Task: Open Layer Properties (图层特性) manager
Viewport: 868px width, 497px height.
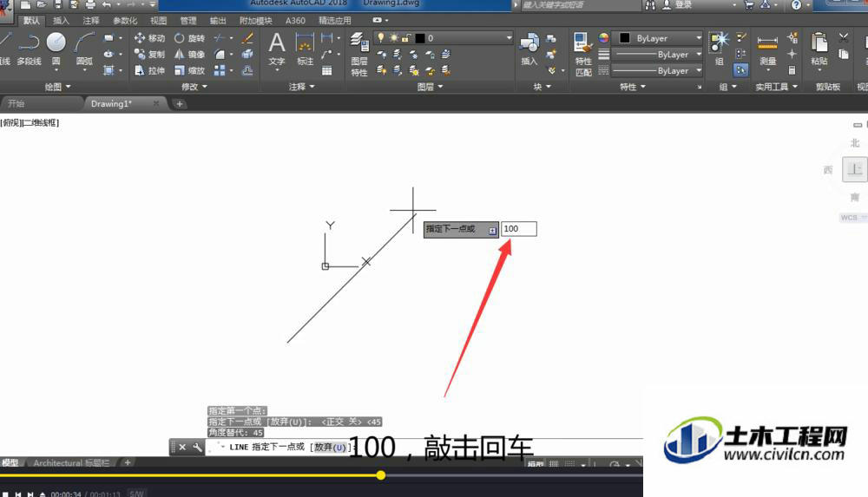Action: coord(358,55)
